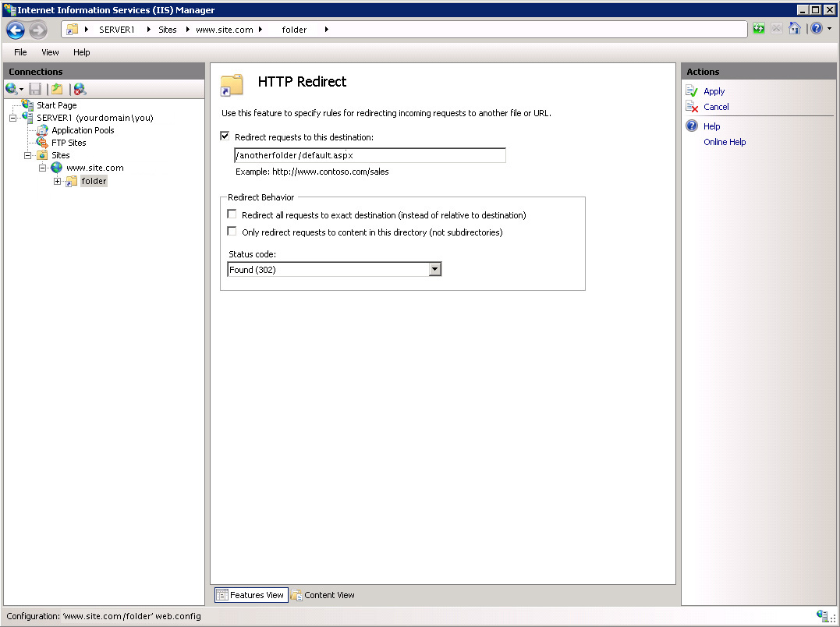Screen dimensions: 840x627
Task: Switch to Content View tab
Action: tap(323, 595)
